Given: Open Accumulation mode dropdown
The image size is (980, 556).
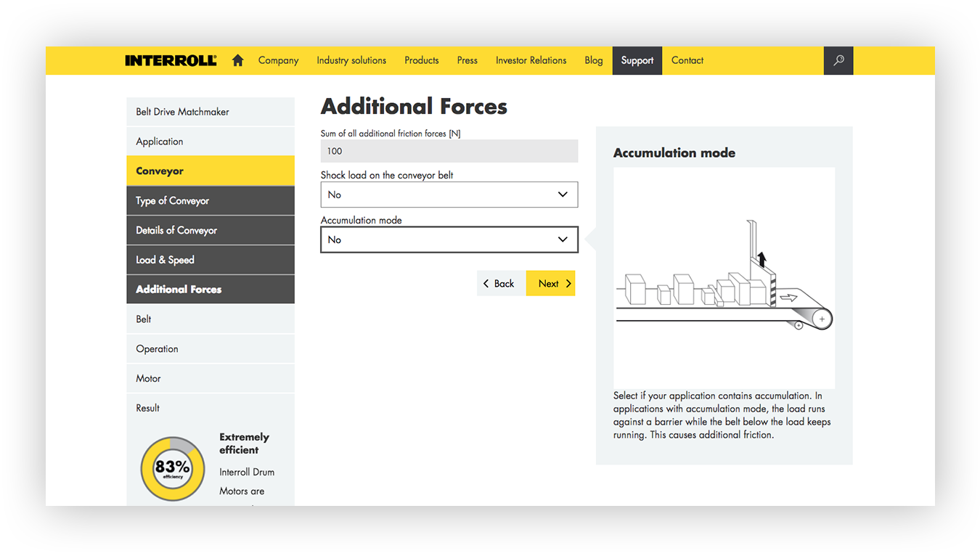Looking at the screenshot, I should click(x=449, y=240).
